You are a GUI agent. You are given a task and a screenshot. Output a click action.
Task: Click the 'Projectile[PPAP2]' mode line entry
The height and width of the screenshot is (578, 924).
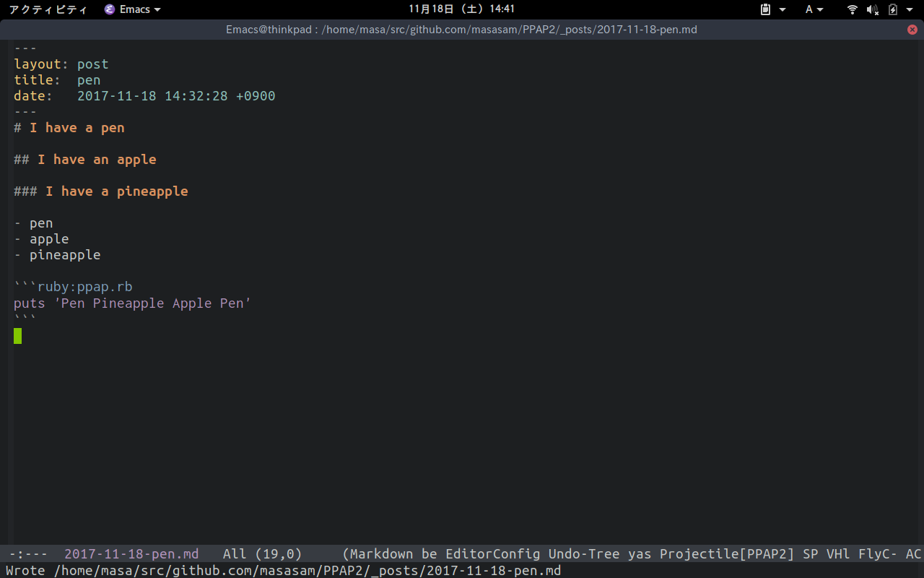(x=727, y=554)
